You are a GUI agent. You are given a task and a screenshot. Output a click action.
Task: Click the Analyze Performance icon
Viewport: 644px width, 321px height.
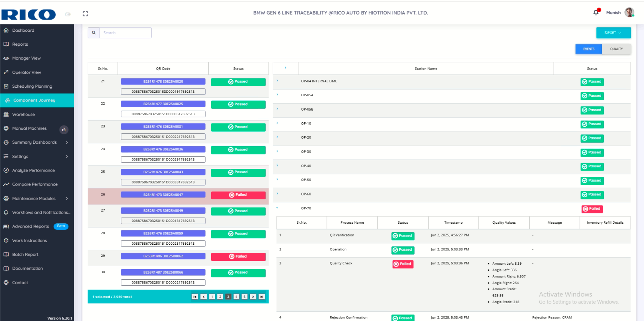6,170
